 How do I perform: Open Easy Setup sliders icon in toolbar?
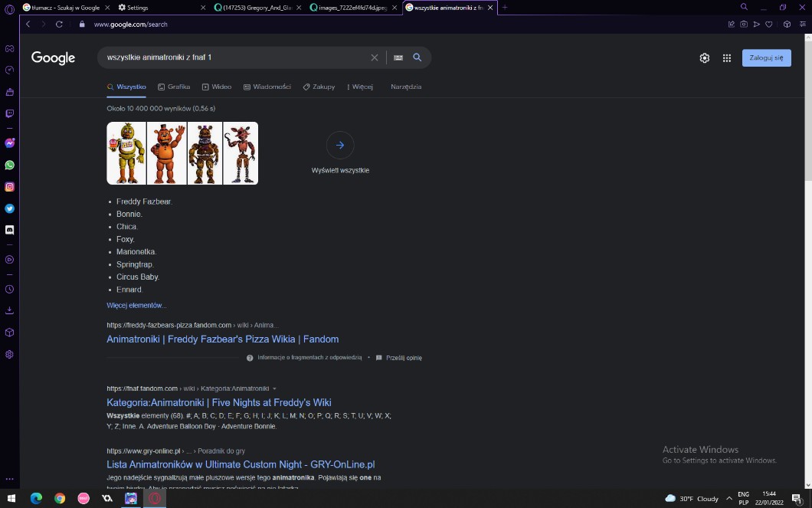tap(801, 25)
